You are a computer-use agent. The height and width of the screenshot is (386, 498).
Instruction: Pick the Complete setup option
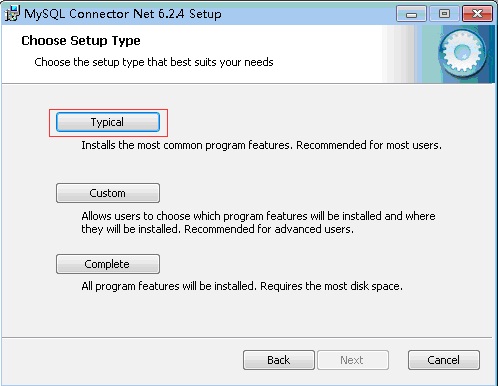[x=108, y=264]
